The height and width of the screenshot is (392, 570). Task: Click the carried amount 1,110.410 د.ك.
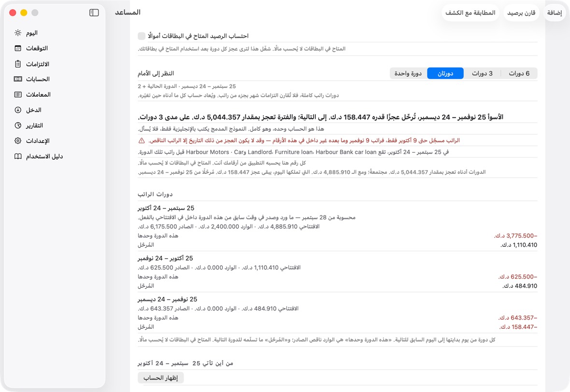(x=519, y=245)
